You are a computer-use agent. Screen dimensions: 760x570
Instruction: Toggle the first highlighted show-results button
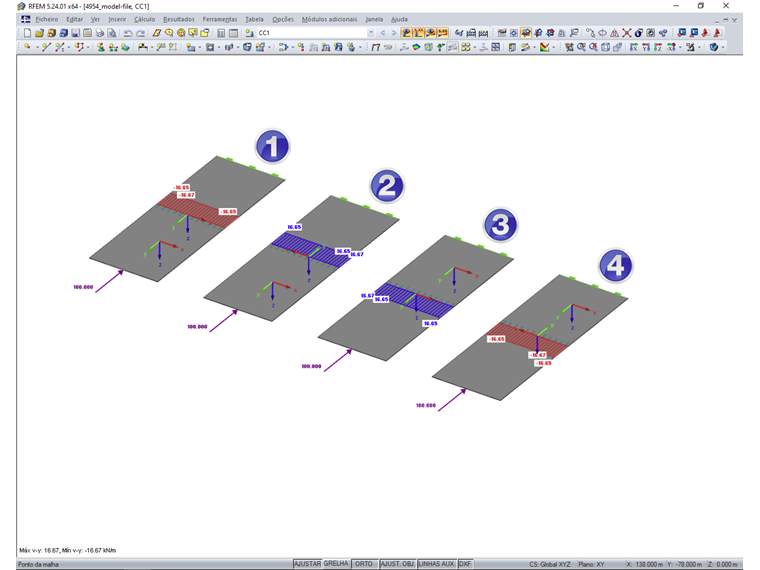click(406, 33)
